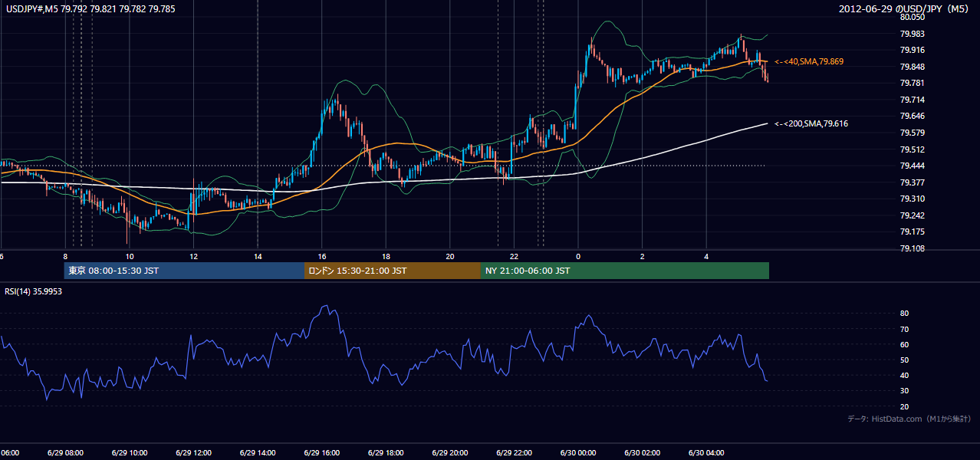Click the ロンドン 15:30-21:00 JST session bar
980x460 pixels.
393,271
